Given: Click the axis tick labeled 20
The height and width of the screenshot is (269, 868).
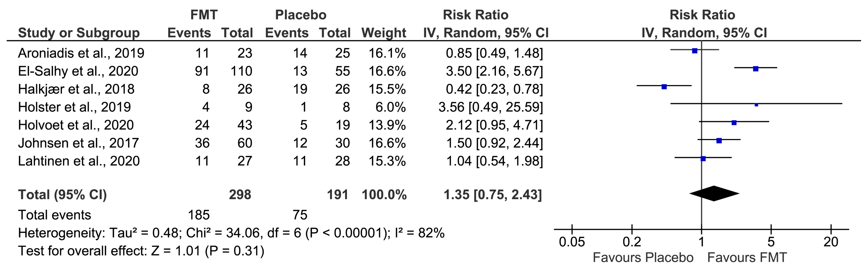Looking at the screenshot, I should 831,242.
